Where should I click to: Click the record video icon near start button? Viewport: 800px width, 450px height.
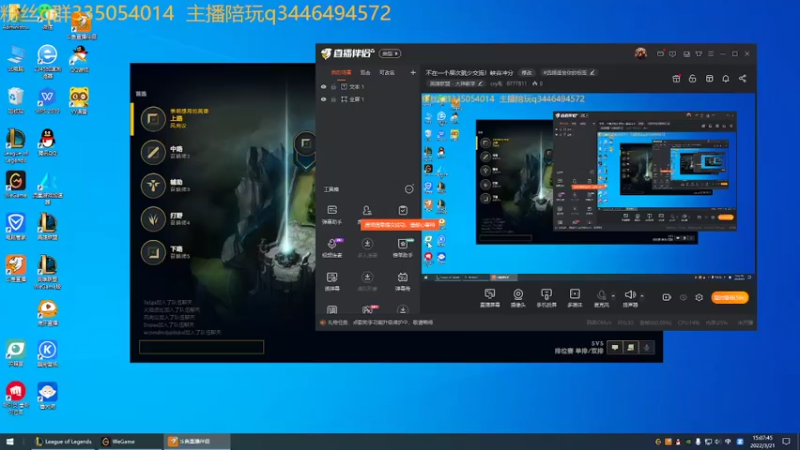coord(666,297)
